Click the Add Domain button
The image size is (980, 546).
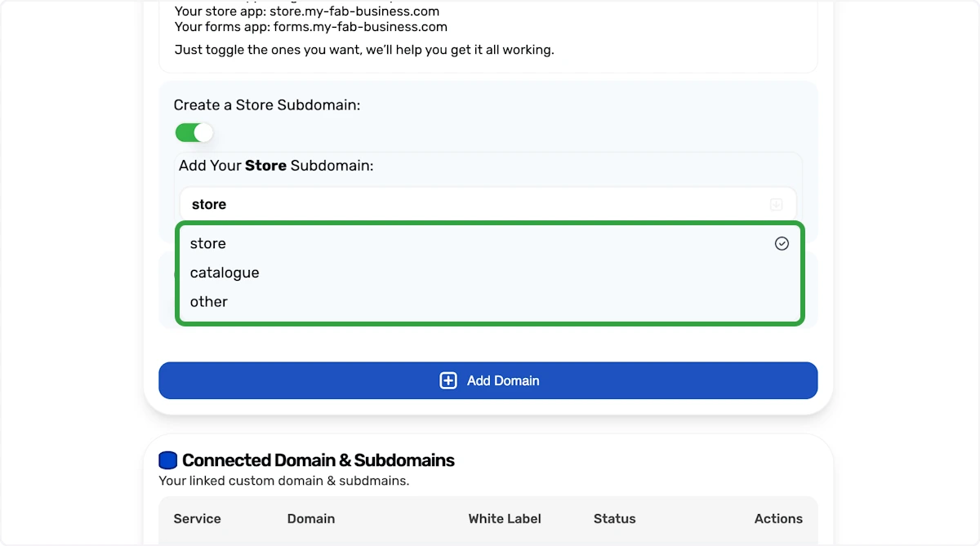[488, 380]
